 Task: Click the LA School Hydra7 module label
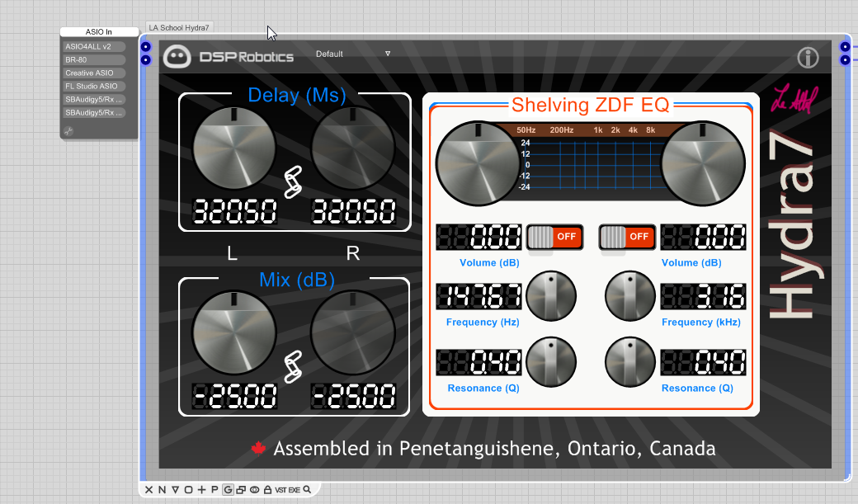[179, 27]
